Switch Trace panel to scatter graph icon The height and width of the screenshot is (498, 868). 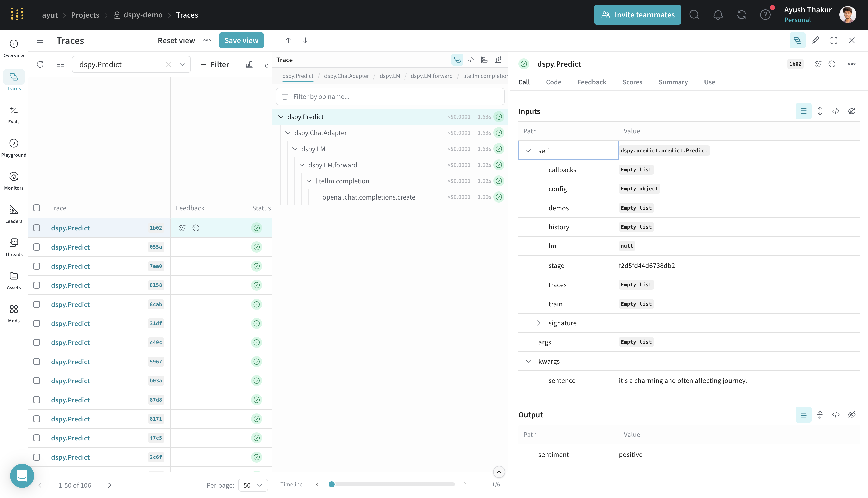click(498, 60)
